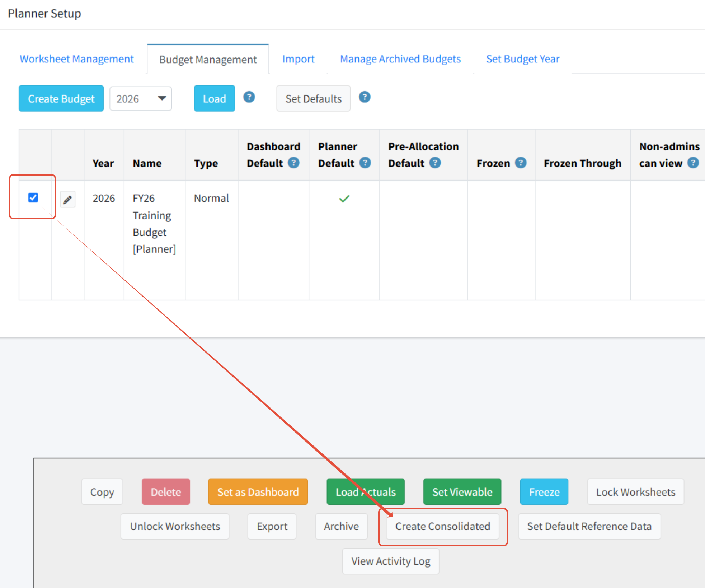Select Set as Dashboard button
705x588 pixels.
pos(258,492)
